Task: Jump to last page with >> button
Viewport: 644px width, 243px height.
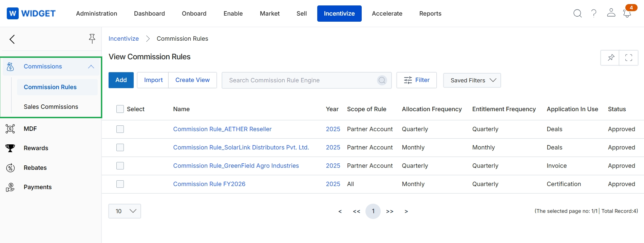Action: click(x=390, y=211)
